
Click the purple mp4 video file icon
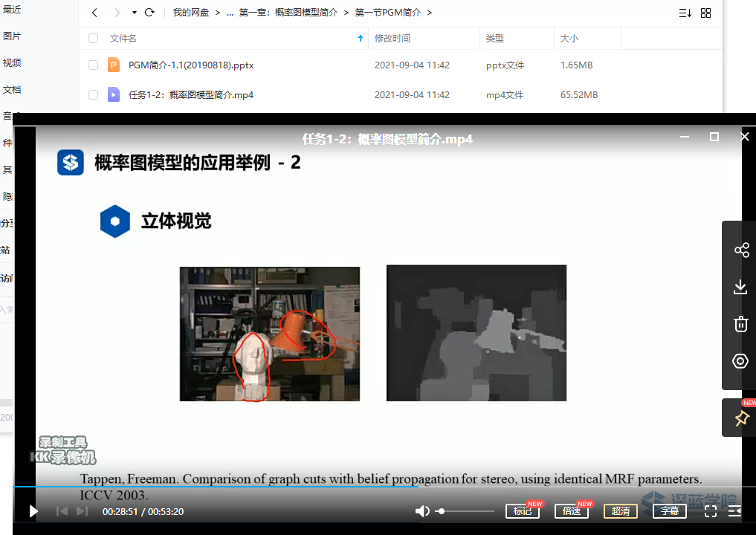(x=114, y=94)
